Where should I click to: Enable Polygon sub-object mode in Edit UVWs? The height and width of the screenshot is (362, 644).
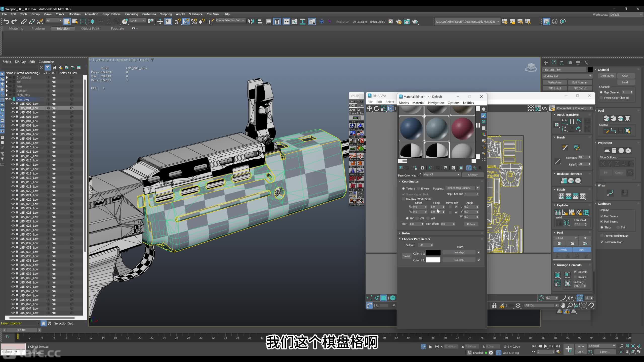(x=383, y=298)
